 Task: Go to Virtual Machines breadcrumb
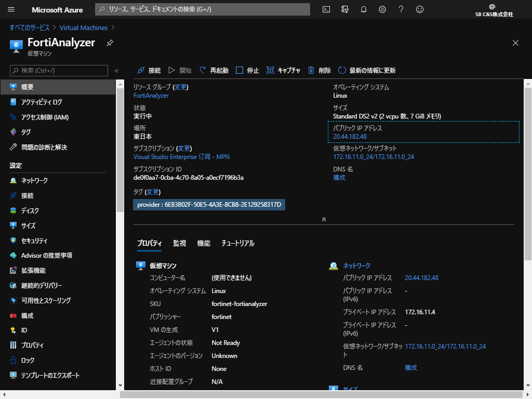84,28
